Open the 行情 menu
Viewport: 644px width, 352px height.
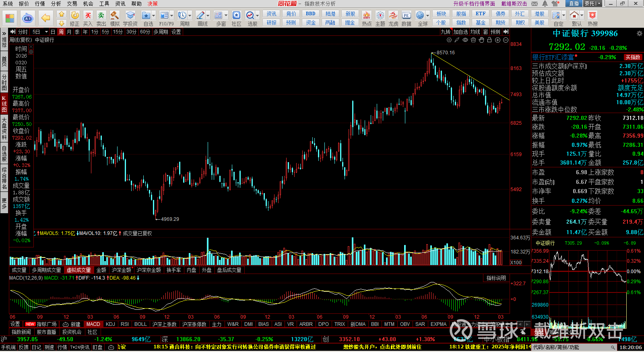coord(40,4)
